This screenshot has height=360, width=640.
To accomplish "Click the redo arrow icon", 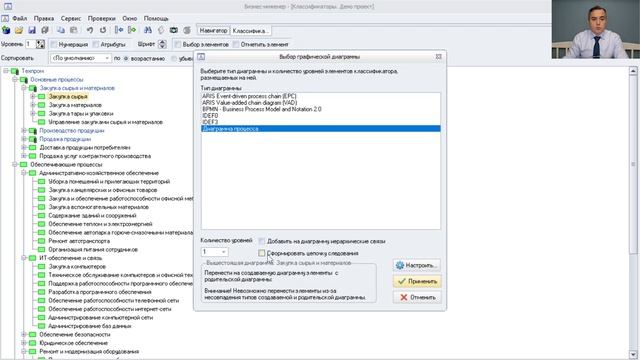I will click(103, 31).
